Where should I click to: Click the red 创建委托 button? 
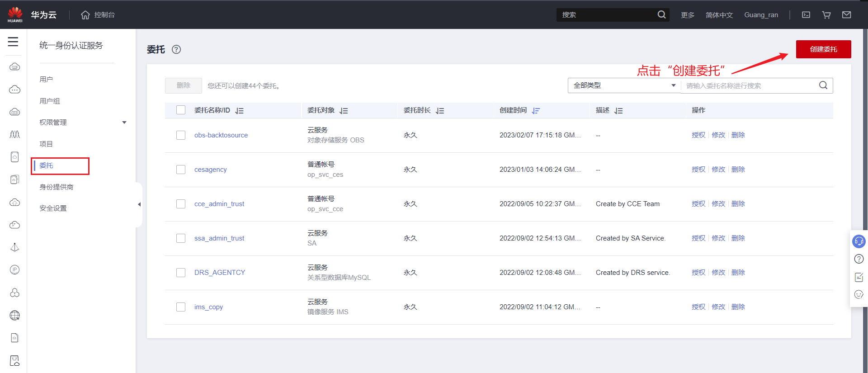tap(823, 49)
